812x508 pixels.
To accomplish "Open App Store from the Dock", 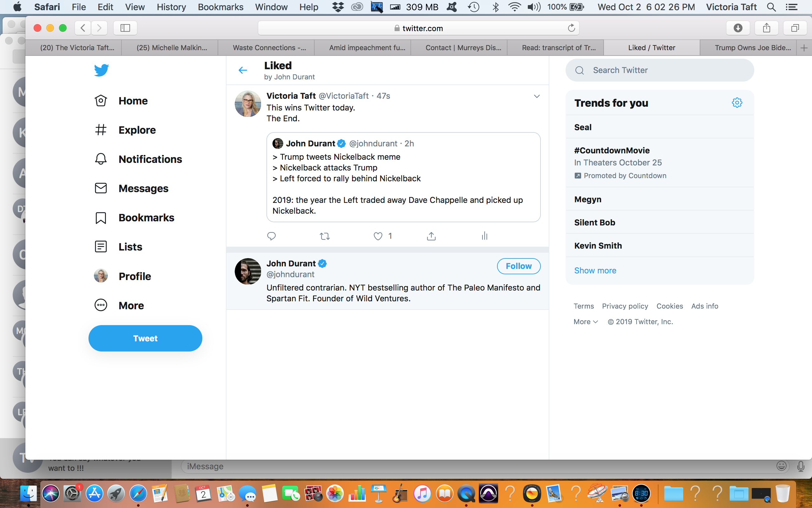I will 94,493.
